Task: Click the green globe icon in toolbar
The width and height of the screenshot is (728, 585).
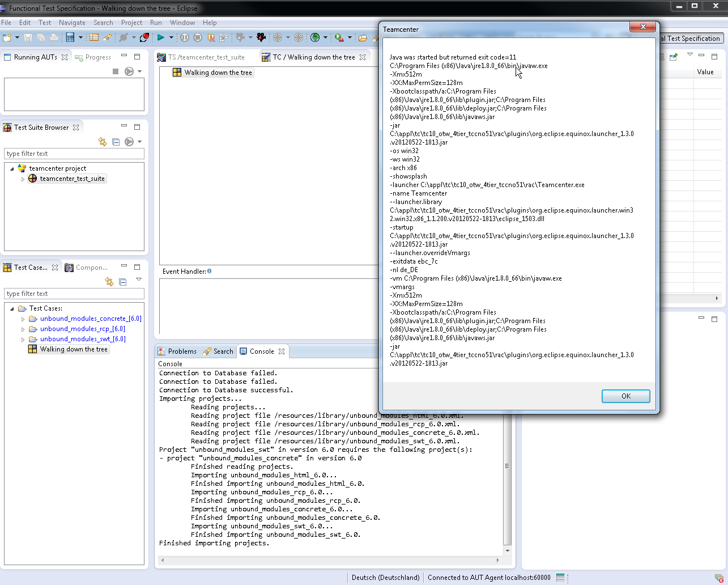Action: (x=315, y=37)
